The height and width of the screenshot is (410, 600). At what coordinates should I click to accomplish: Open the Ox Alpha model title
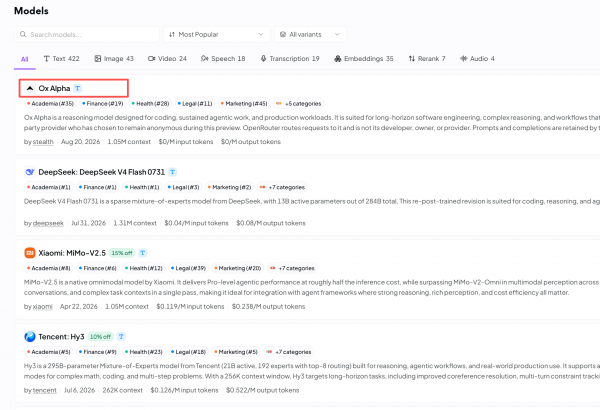[54, 88]
